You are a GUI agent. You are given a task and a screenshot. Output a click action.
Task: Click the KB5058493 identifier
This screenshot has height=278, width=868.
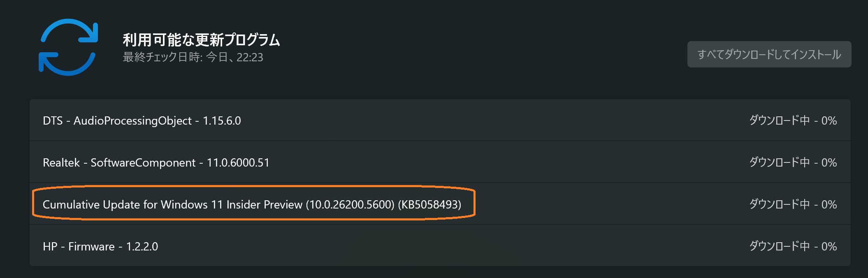(429, 204)
